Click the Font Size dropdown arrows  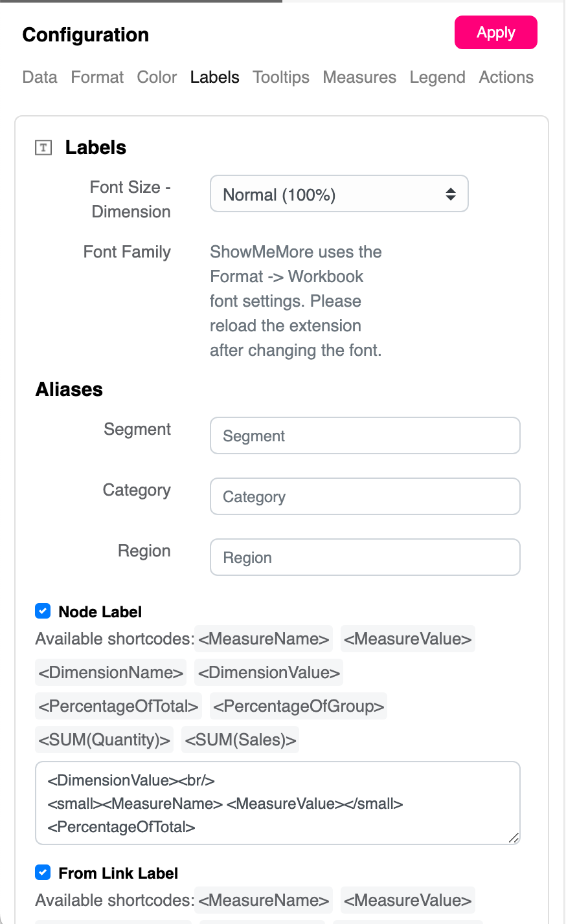pyautogui.click(x=451, y=194)
